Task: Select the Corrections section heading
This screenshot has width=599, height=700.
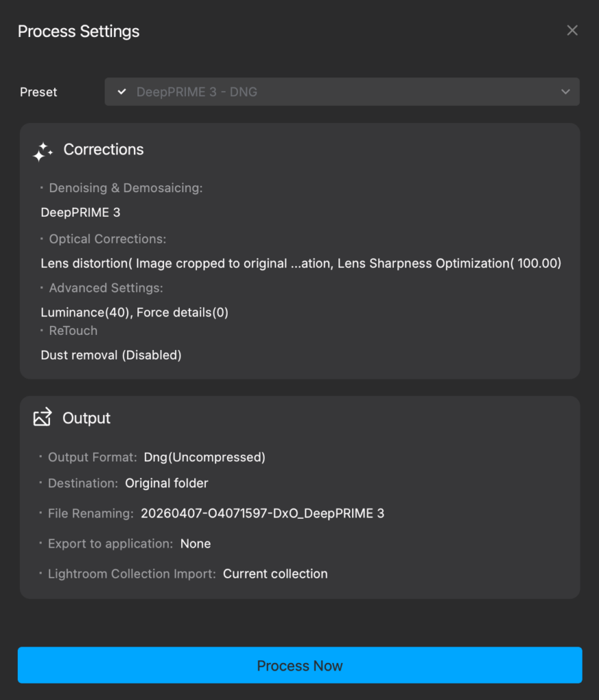Action: 104,150
